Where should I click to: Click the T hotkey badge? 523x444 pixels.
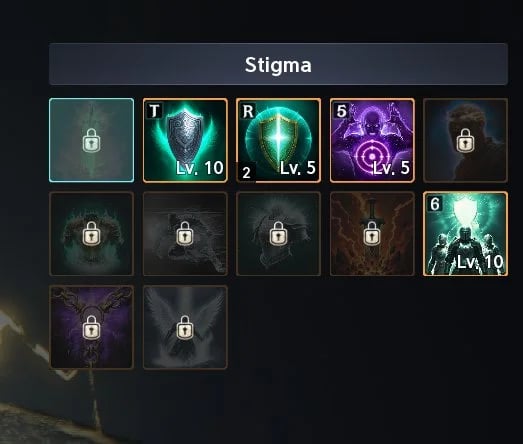click(154, 111)
